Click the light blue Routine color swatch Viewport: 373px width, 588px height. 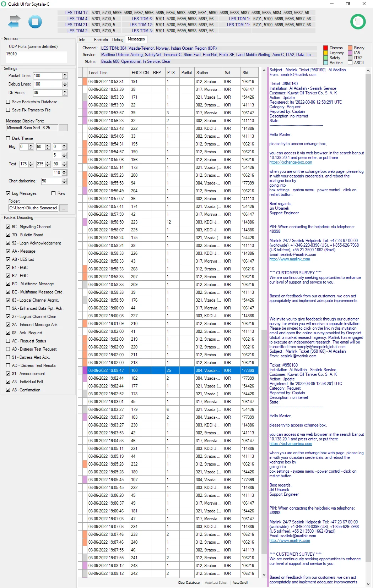click(325, 63)
